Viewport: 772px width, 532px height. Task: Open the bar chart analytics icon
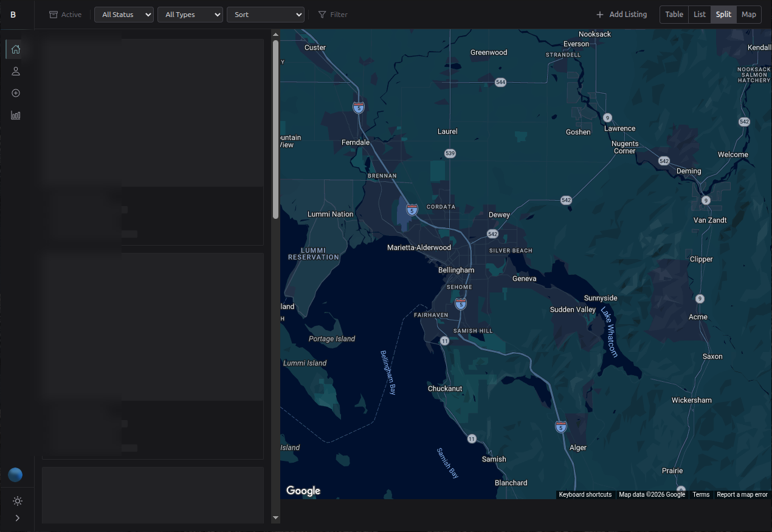[16, 115]
